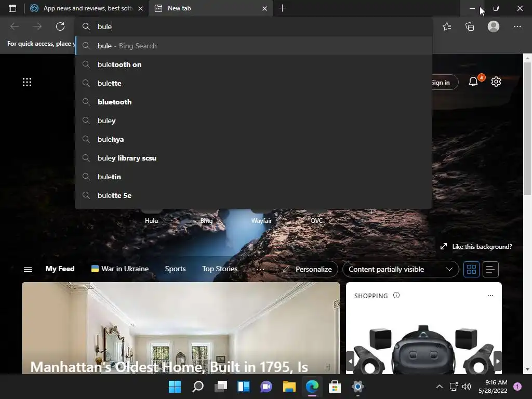Click the browser Forward arrow
This screenshot has height=399, width=532.
tap(37, 26)
